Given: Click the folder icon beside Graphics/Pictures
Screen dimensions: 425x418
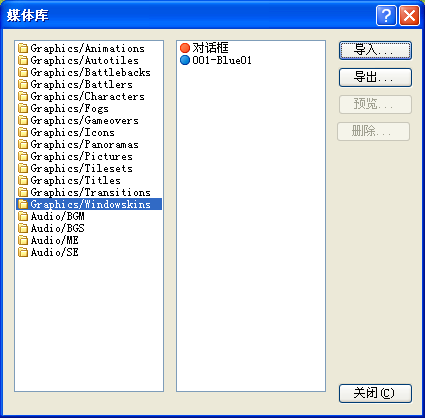Looking at the screenshot, I should coord(23,156).
